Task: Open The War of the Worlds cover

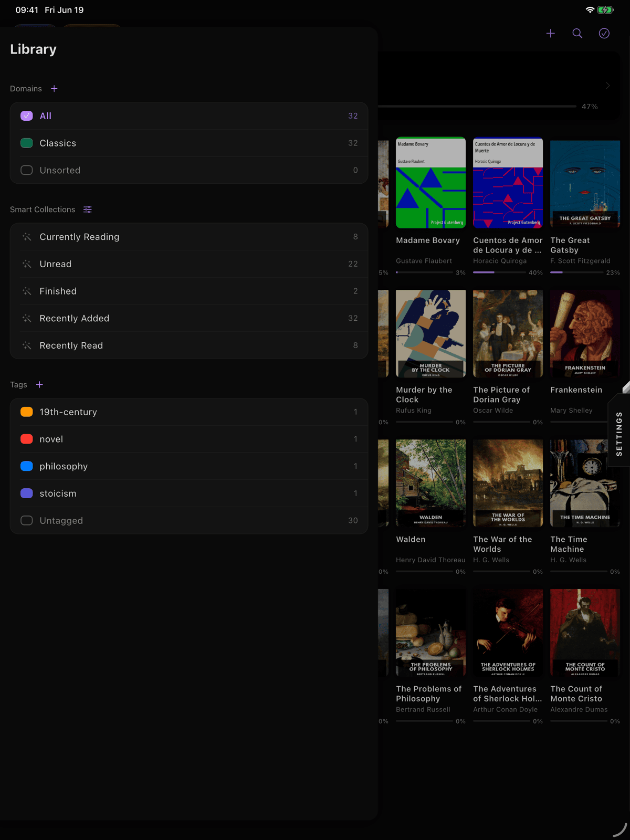Action: point(508,483)
